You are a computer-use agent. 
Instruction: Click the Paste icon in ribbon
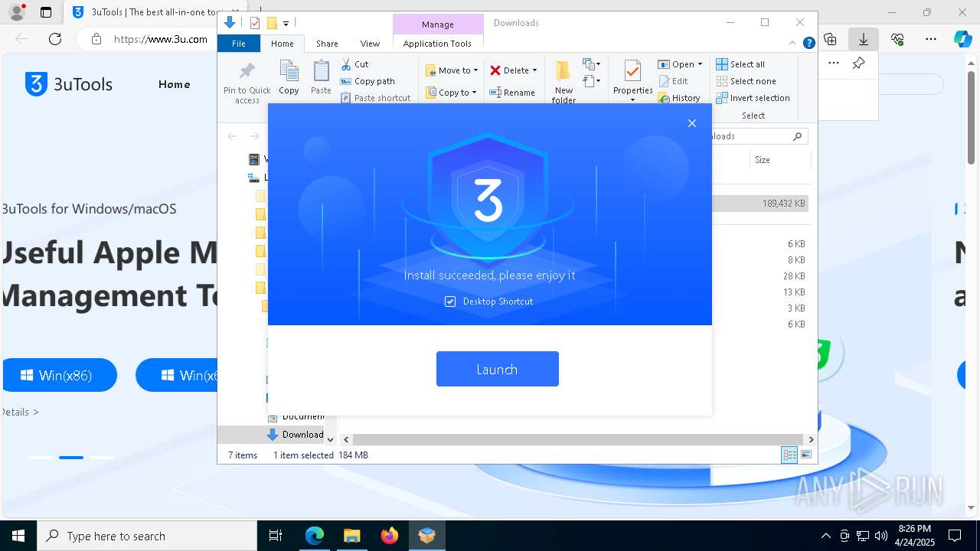pyautogui.click(x=321, y=78)
